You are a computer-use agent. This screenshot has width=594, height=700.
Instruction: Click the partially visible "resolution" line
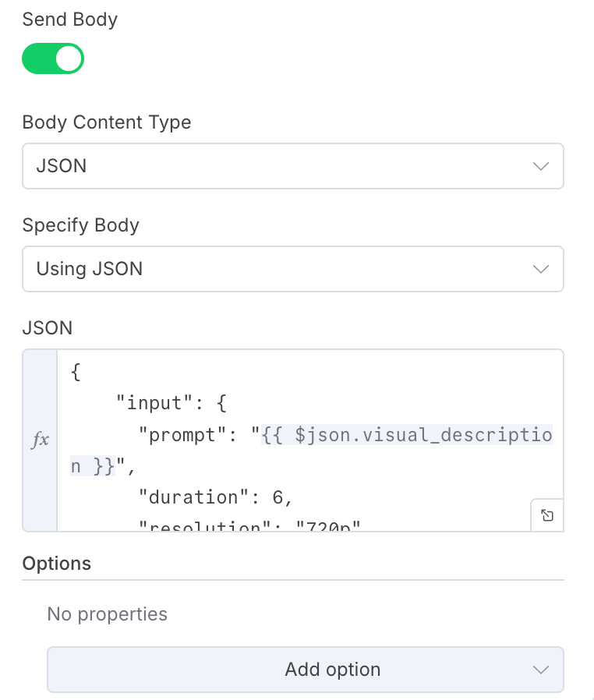(249, 525)
